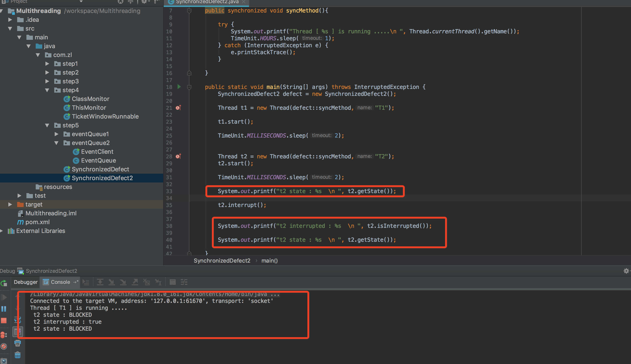The height and width of the screenshot is (364, 631).
Task: Open pom.xml in project tree
Action: tap(37, 222)
